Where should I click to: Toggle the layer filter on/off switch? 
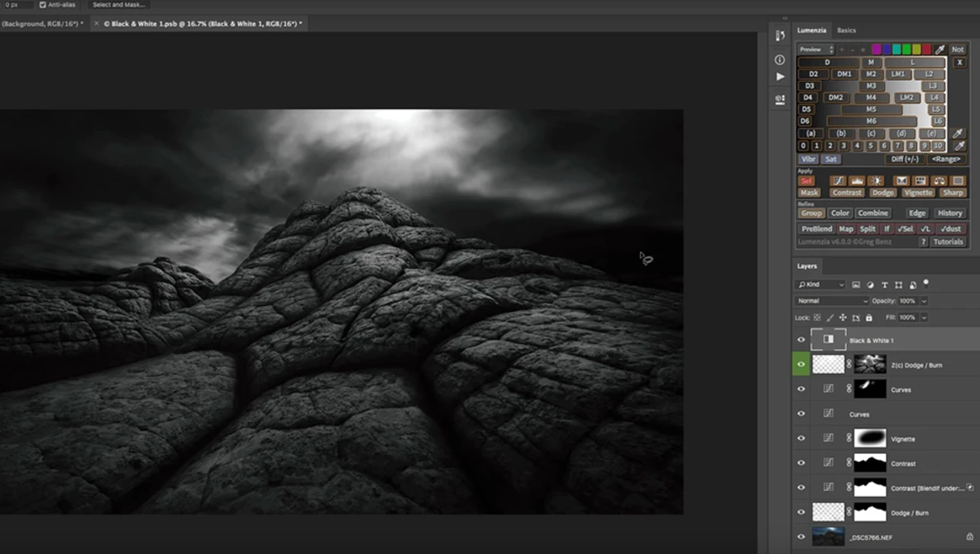925,283
